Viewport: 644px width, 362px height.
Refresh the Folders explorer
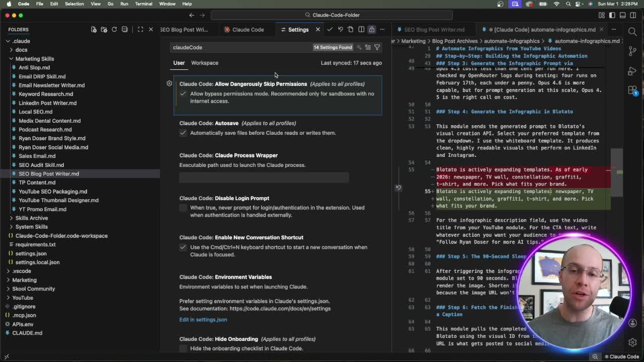point(114,30)
